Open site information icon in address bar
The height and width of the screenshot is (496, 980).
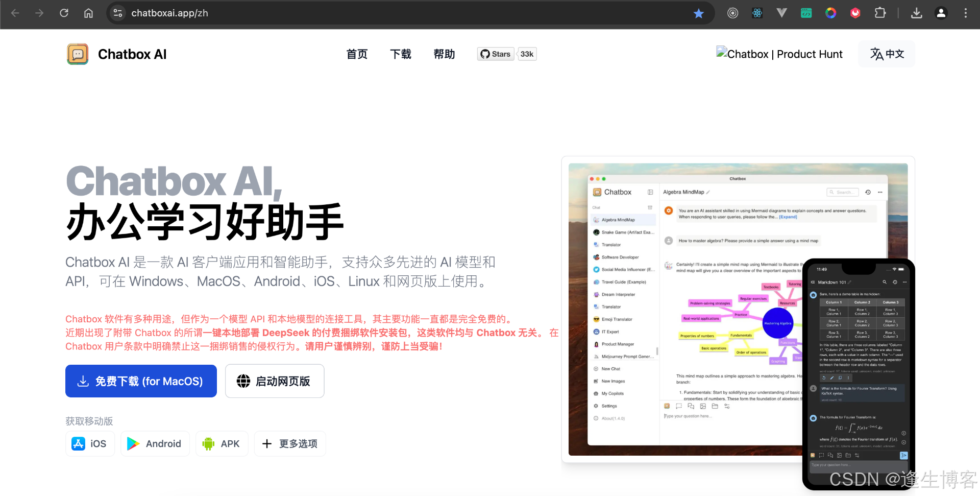click(118, 13)
